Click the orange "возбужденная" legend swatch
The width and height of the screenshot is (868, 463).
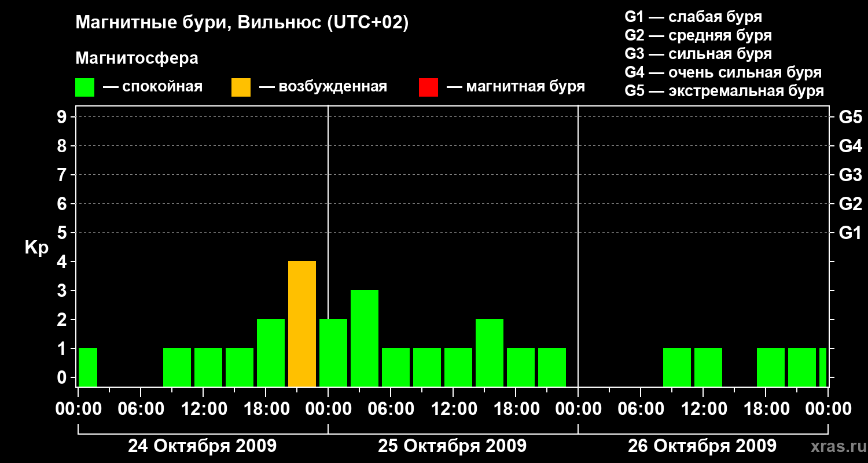[x=241, y=87]
